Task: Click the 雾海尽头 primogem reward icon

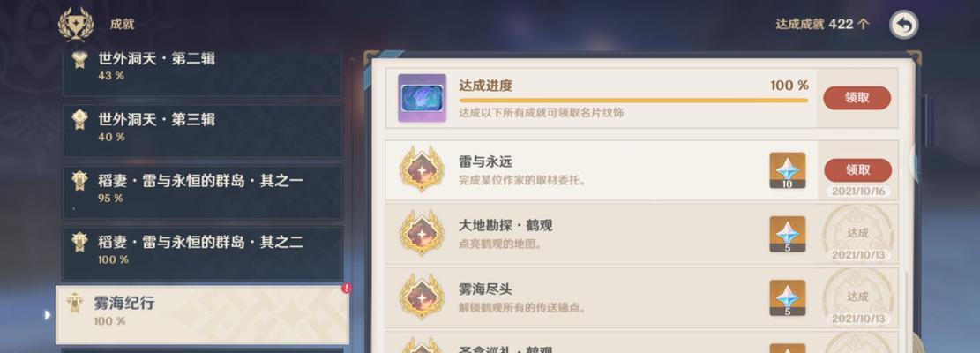Action: pyautogui.click(x=788, y=298)
